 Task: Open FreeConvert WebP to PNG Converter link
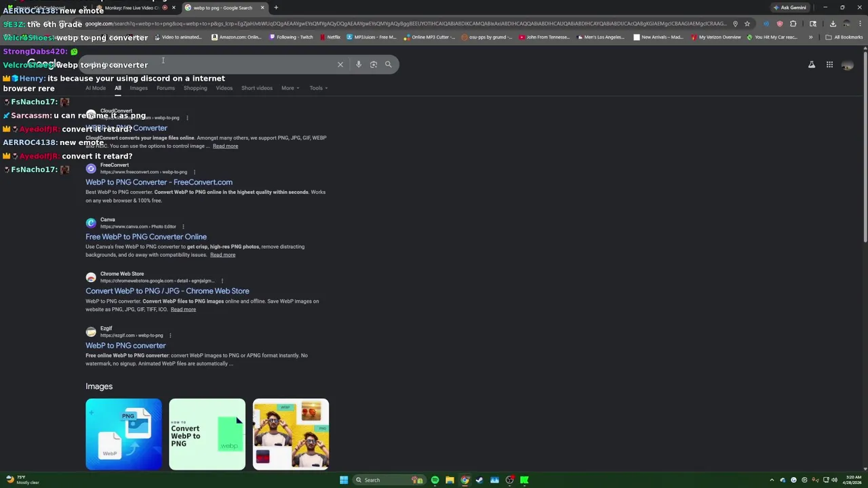[x=159, y=182]
